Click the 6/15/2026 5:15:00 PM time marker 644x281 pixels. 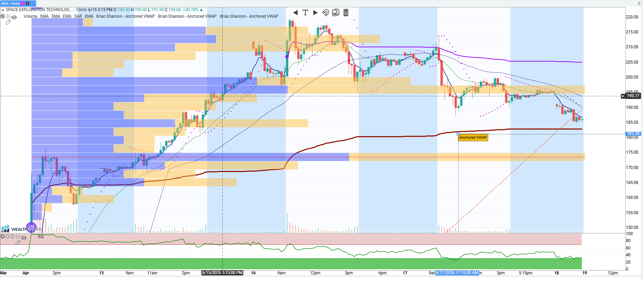point(222,273)
